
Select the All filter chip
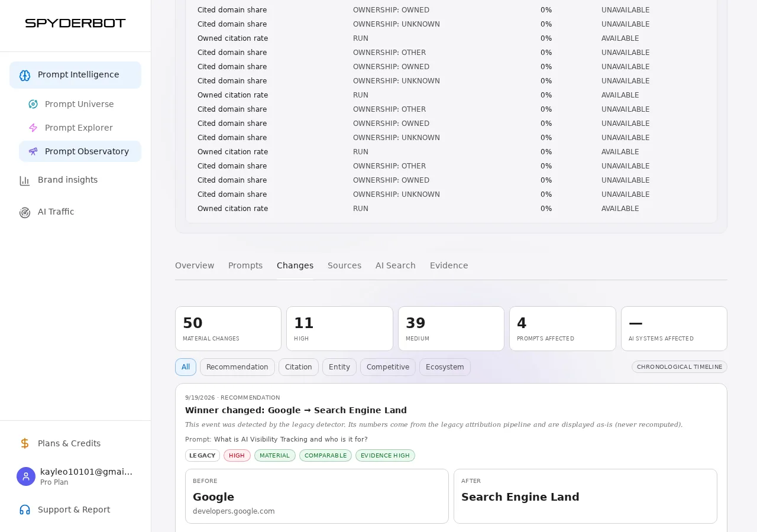186,367
